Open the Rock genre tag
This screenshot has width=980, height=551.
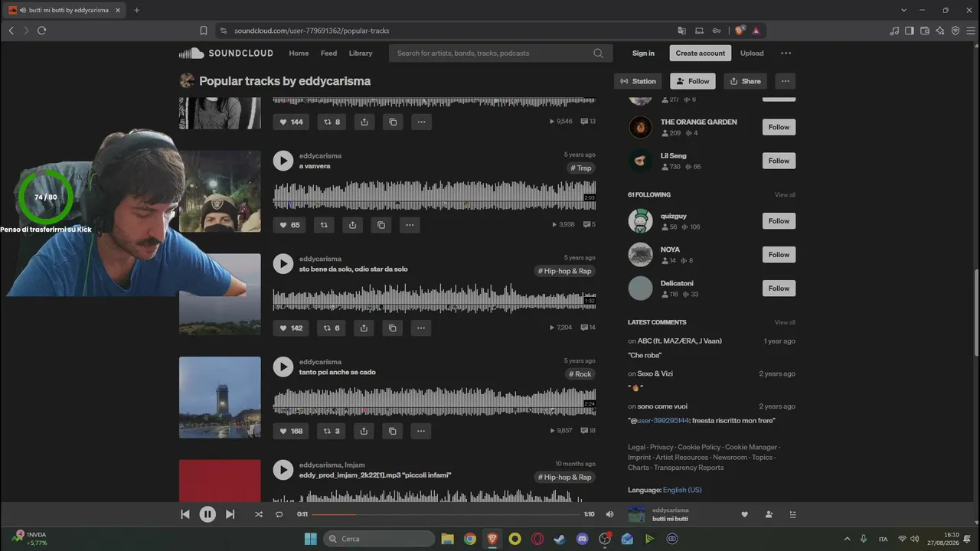[x=580, y=374]
